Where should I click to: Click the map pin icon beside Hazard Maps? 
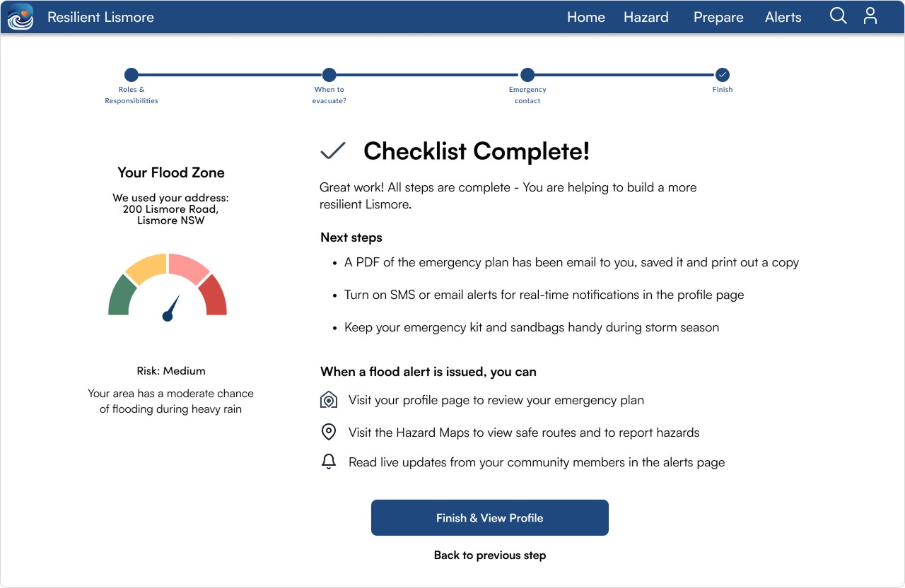click(x=329, y=432)
